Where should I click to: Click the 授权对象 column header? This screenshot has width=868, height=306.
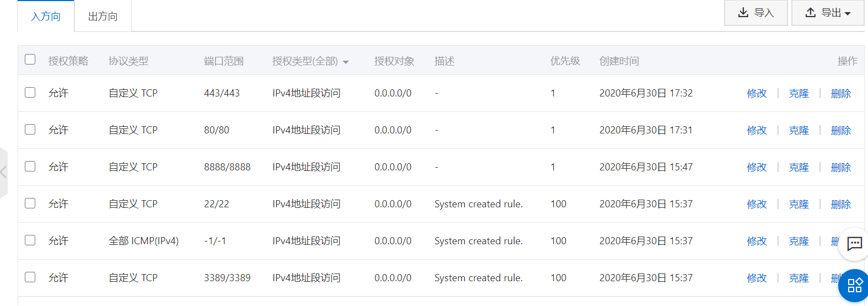(x=394, y=61)
